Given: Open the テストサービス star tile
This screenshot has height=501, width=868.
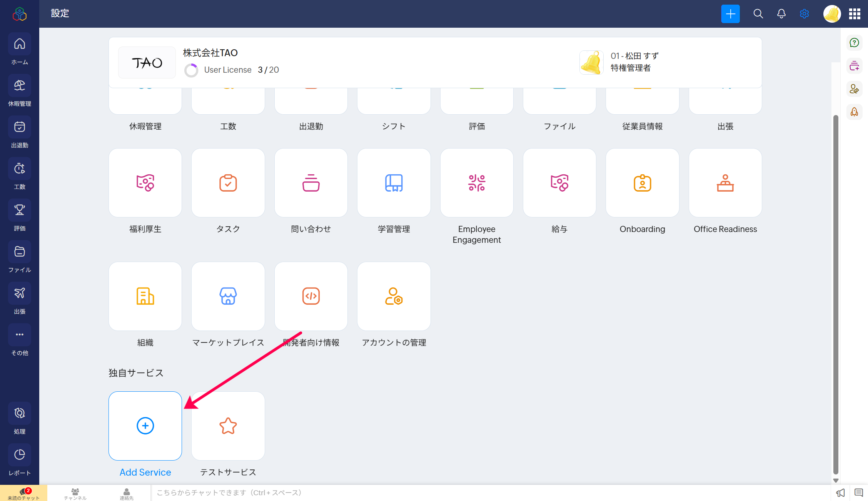Looking at the screenshot, I should click(228, 426).
